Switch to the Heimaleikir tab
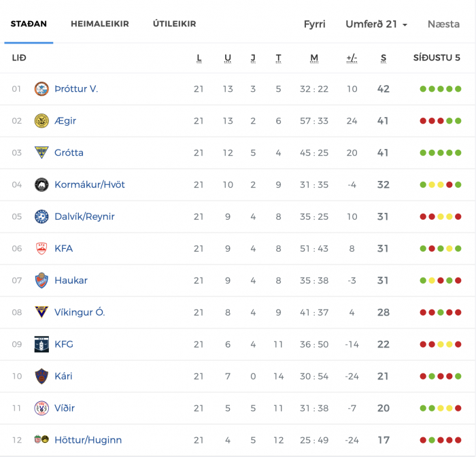Screen dimensions: 476x457 click(x=100, y=24)
